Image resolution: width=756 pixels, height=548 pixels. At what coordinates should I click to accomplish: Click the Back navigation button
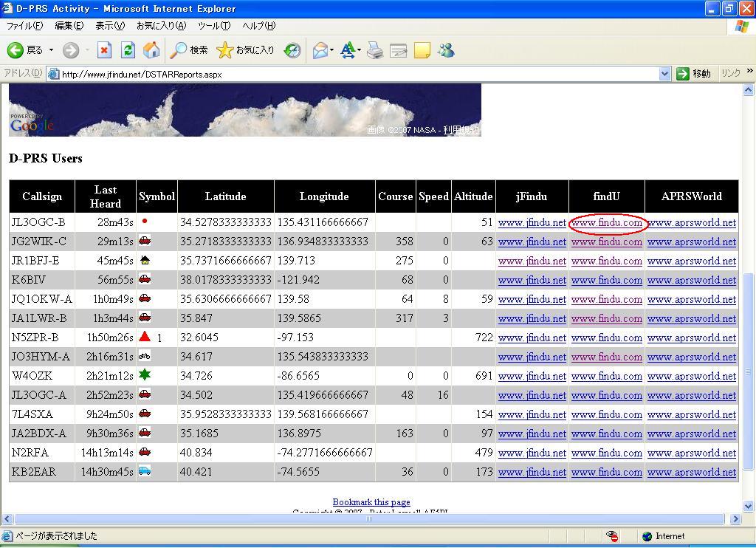(25, 49)
